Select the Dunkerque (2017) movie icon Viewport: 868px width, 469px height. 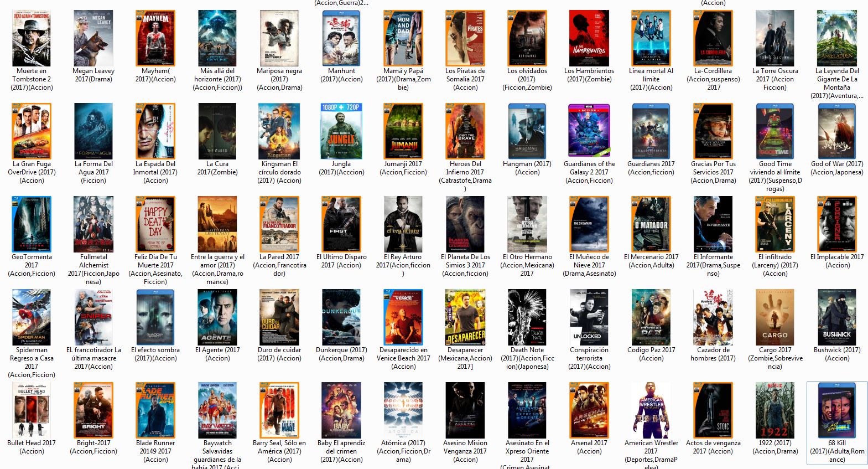[x=341, y=317]
